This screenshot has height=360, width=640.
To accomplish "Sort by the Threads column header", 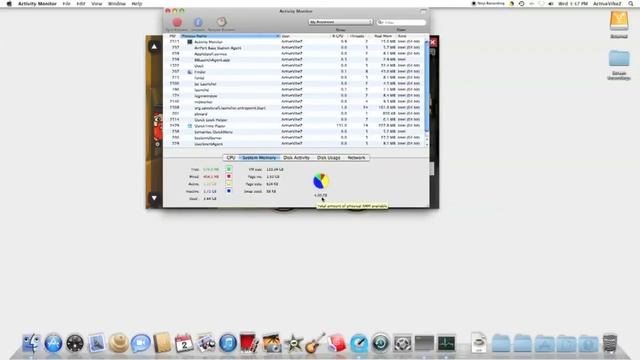I will pyautogui.click(x=358, y=36).
